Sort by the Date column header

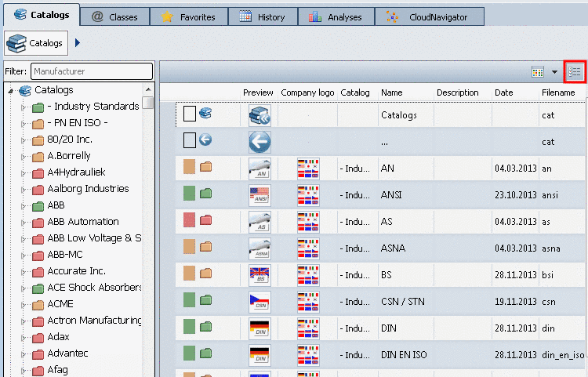tap(503, 92)
